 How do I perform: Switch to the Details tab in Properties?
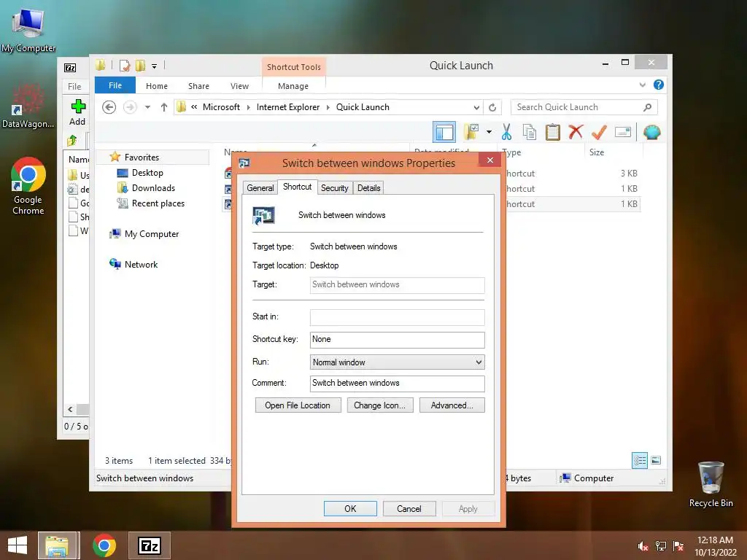tap(368, 187)
